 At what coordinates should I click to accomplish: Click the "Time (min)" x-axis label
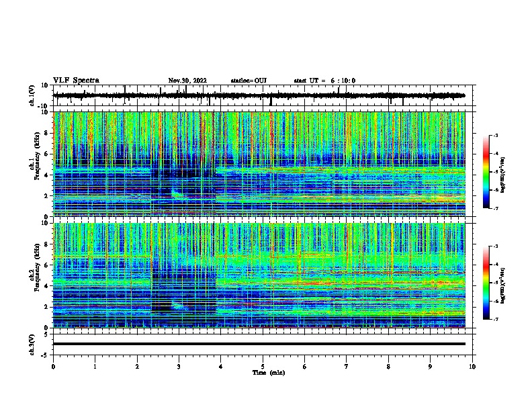pos(269,373)
